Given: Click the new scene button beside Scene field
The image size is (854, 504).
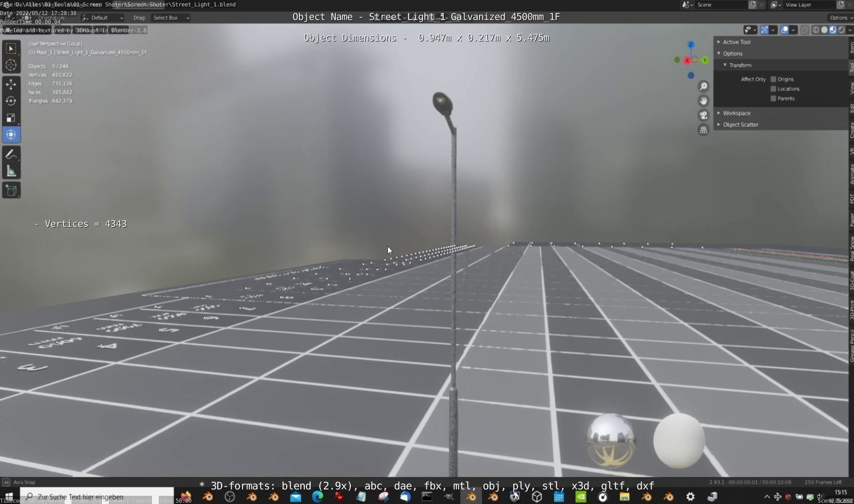Looking at the screenshot, I should click(x=753, y=5).
